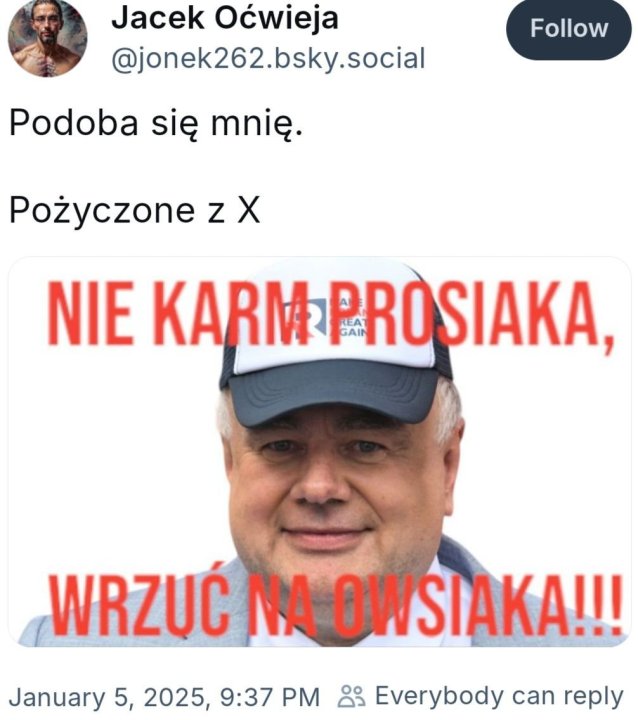Follow the Jacek Oćwieja account
The image size is (638, 720).
pos(569,29)
